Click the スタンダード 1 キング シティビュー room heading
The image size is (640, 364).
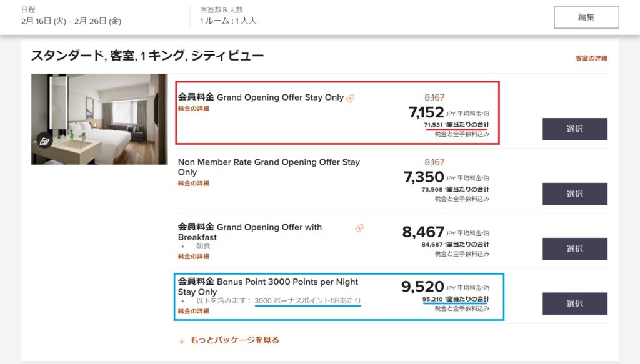click(147, 56)
